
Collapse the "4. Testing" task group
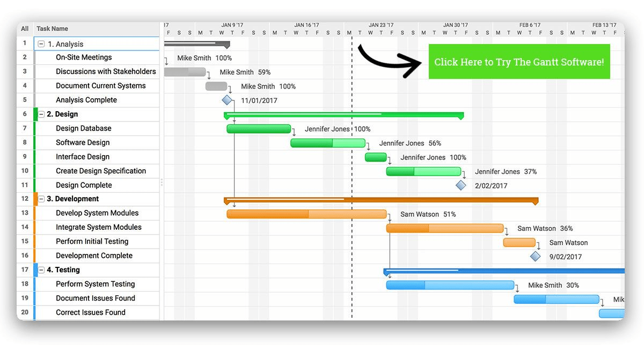(41, 270)
